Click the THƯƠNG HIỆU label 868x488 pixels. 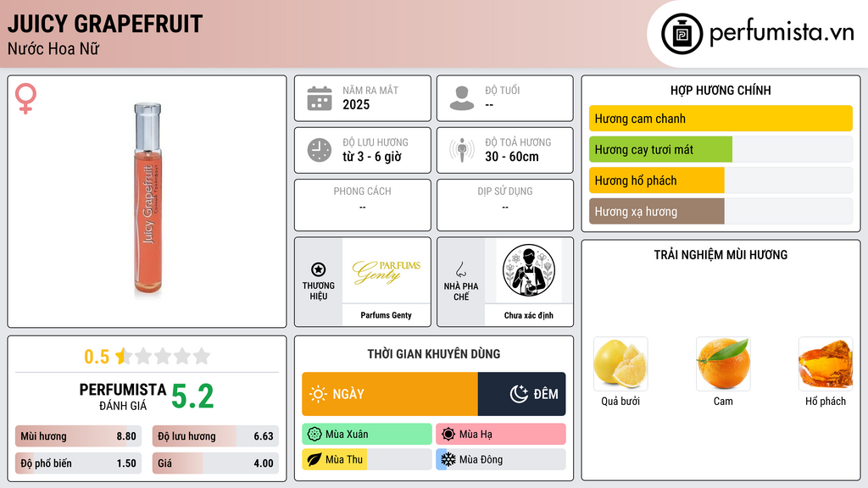[x=319, y=291]
